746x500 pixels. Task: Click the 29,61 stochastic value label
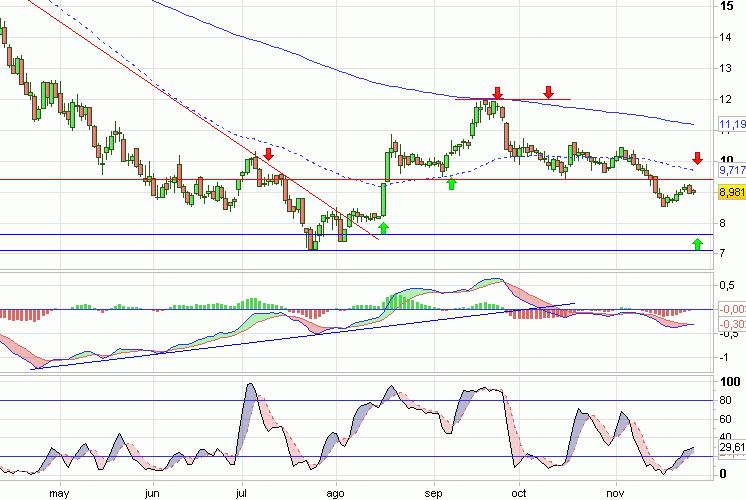click(733, 449)
